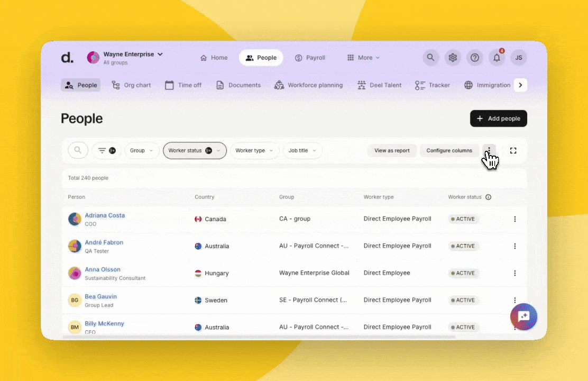Open the Job title filter dropdown
The height and width of the screenshot is (381, 588).
pyautogui.click(x=302, y=151)
